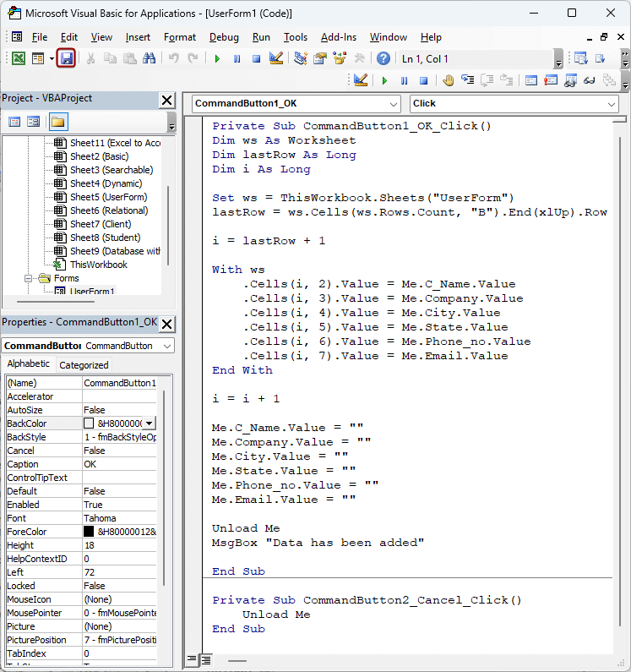Click the Save icon in the toolbar
Screen dimensions: 631x672
(x=66, y=58)
